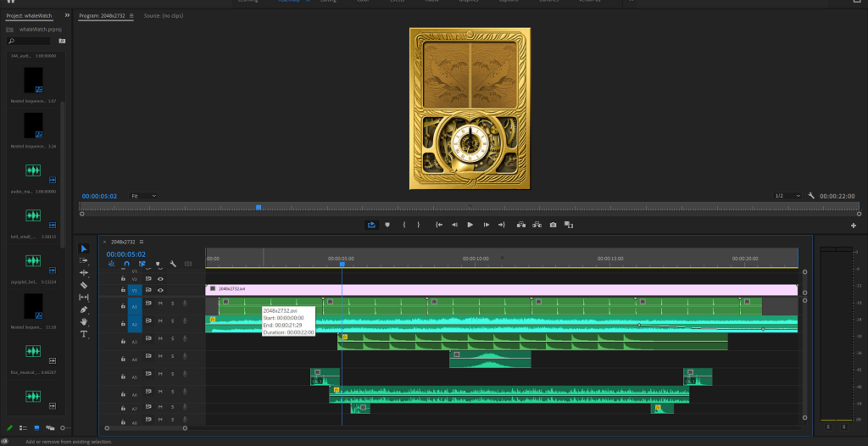Toggle sync lock on track A7
The width and height of the screenshot is (868, 446).
tap(148, 409)
